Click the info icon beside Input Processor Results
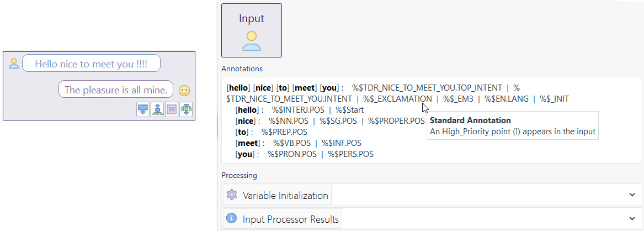This screenshot has width=644, height=231. pyautogui.click(x=232, y=219)
